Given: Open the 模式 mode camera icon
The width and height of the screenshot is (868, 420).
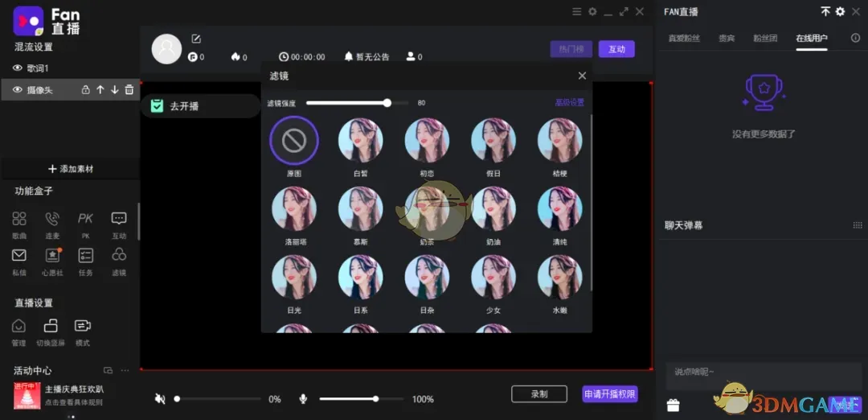Looking at the screenshot, I should [83, 325].
